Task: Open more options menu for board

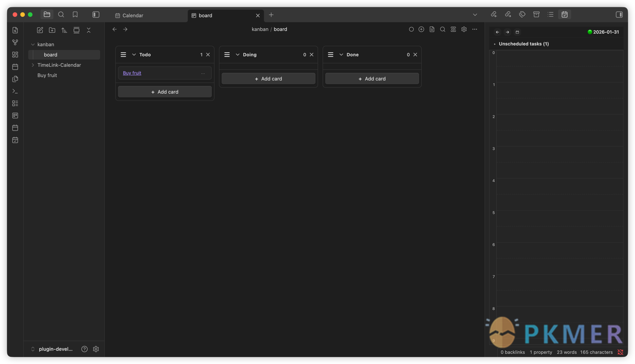Action: click(475, 29)
